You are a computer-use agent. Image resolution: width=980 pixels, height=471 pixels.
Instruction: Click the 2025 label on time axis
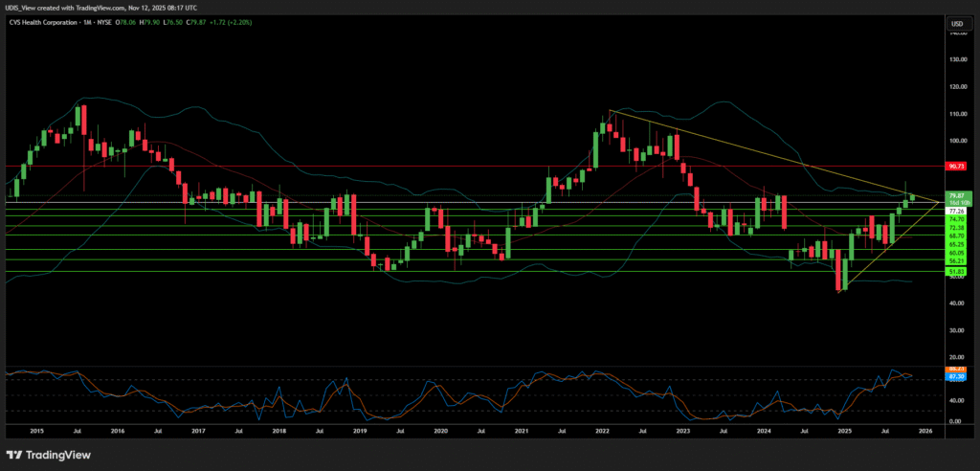point(844,433)
